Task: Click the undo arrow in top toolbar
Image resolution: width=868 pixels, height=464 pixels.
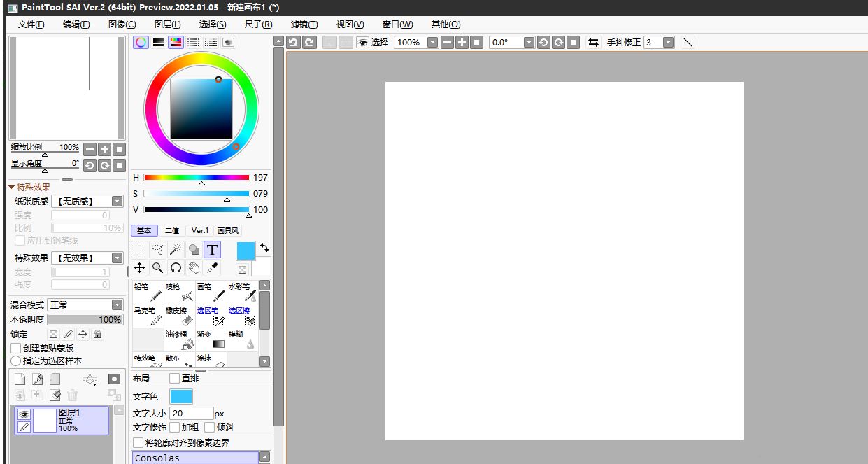Action: 293,43
